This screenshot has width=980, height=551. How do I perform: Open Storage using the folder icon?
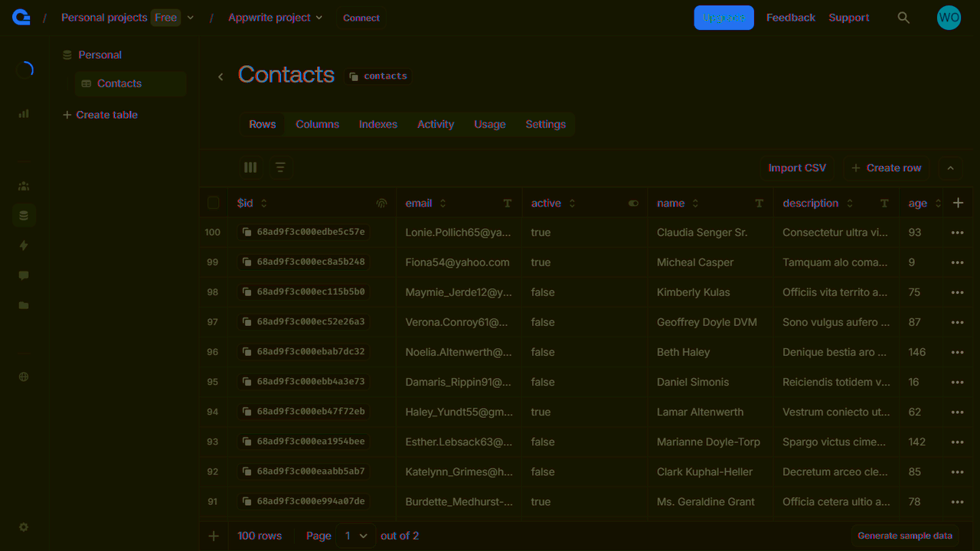click(23, 305)
